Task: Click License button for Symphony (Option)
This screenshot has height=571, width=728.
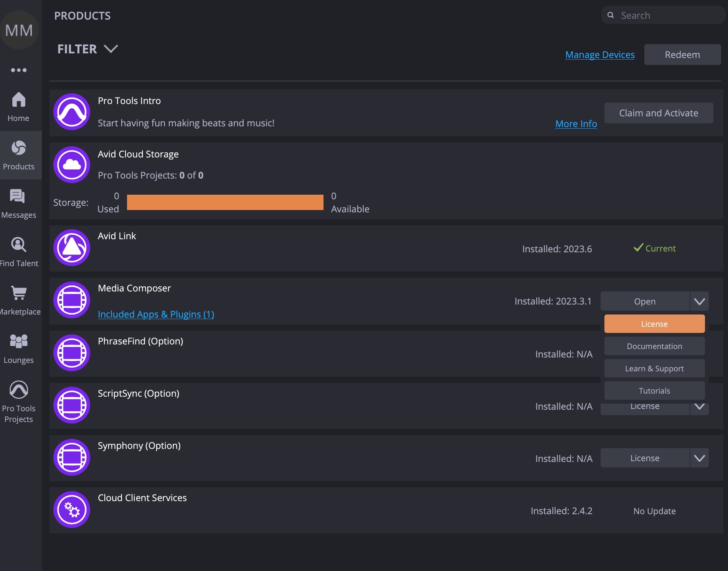Action: click(x=645, y=458)
